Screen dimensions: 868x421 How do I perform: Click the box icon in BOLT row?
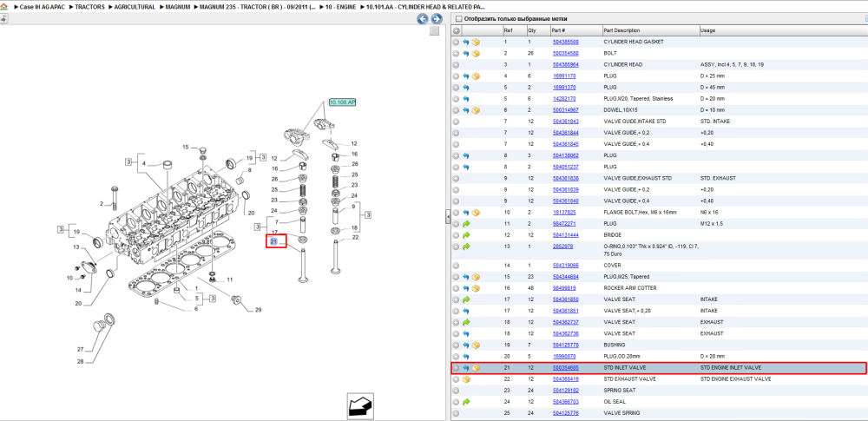click(476, 53)
